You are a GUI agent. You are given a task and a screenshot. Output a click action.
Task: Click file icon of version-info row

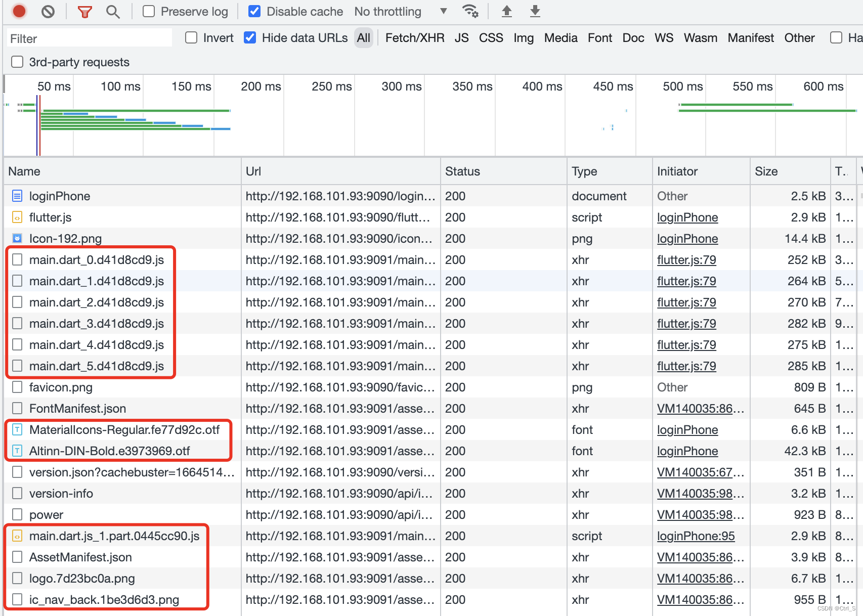pyautogui.click(x=17, y=493)
